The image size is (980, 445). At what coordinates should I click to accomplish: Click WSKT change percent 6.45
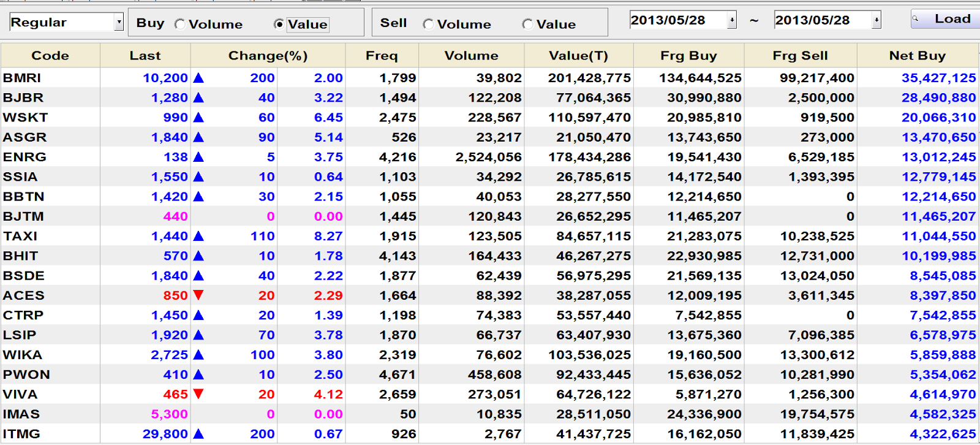[328, 118]
